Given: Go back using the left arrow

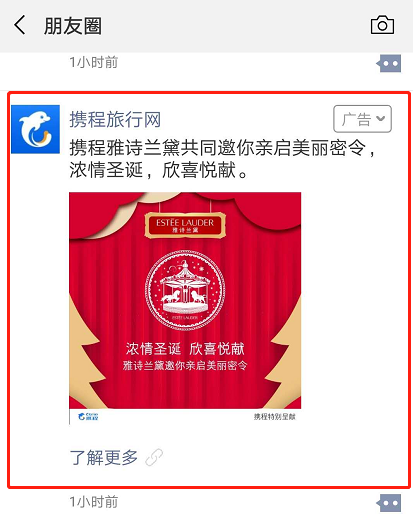Looking at the screenshot, I should tap(20, 25).
